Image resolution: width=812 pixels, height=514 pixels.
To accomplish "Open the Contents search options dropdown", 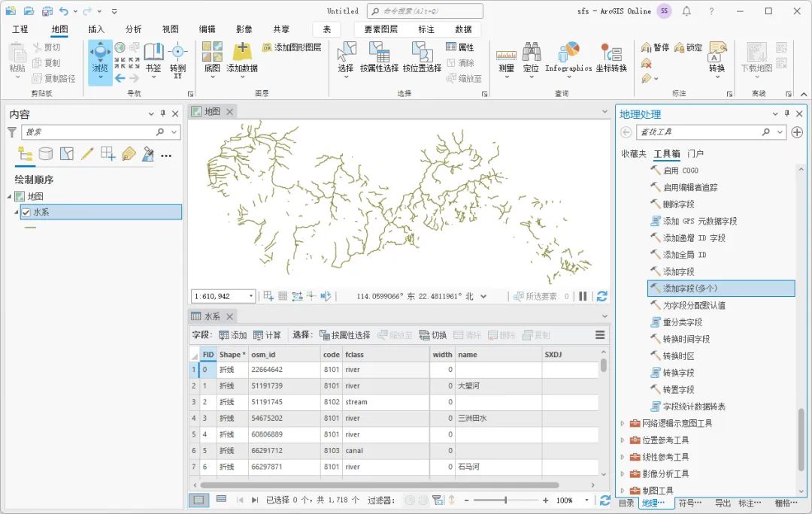I will click(x=174, y=132).
